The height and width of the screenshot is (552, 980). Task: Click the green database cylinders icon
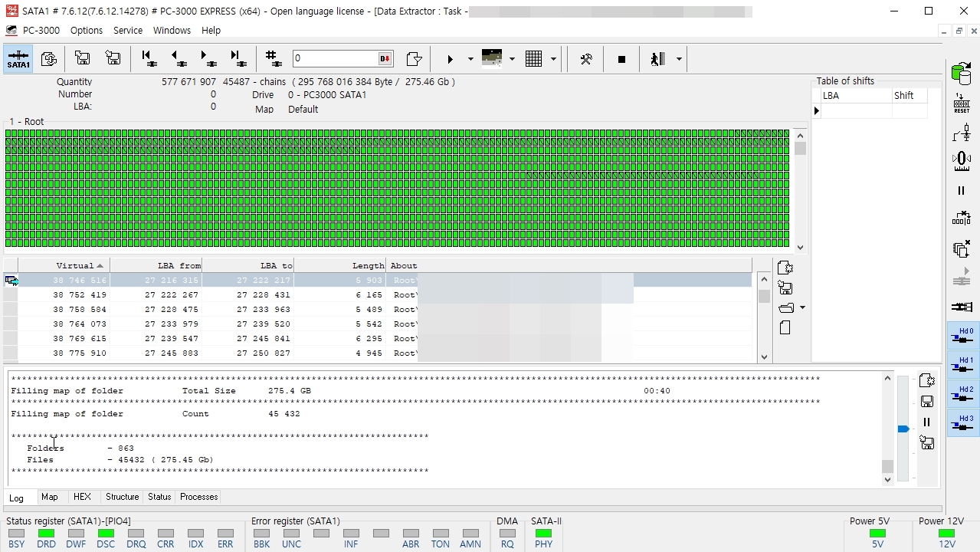coord(961,73)
